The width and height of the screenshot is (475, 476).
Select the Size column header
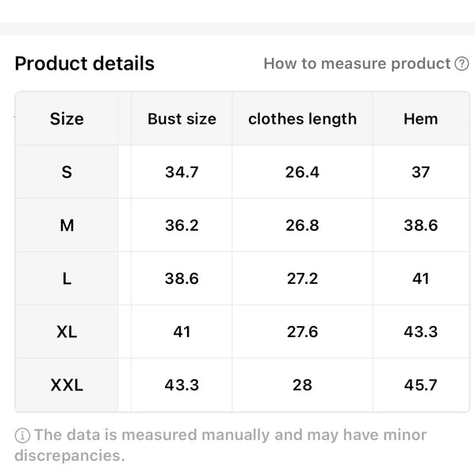click(x=67, y=119)
